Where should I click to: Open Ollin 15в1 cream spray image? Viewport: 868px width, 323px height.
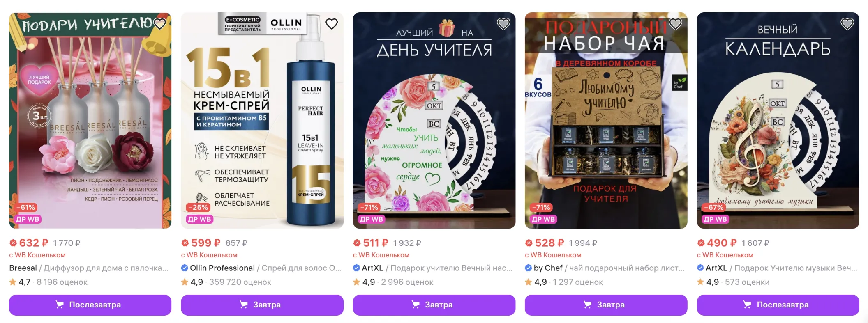click(262, 120)
